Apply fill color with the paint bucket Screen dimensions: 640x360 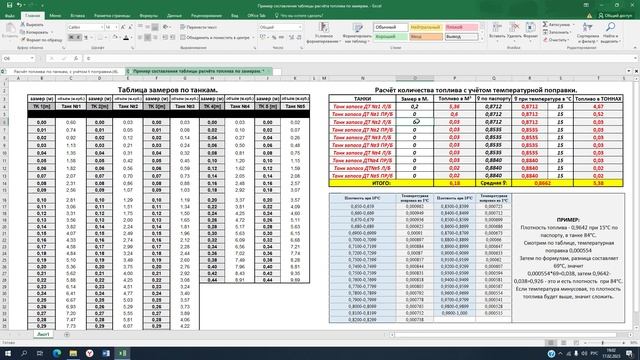click(115, 38)
